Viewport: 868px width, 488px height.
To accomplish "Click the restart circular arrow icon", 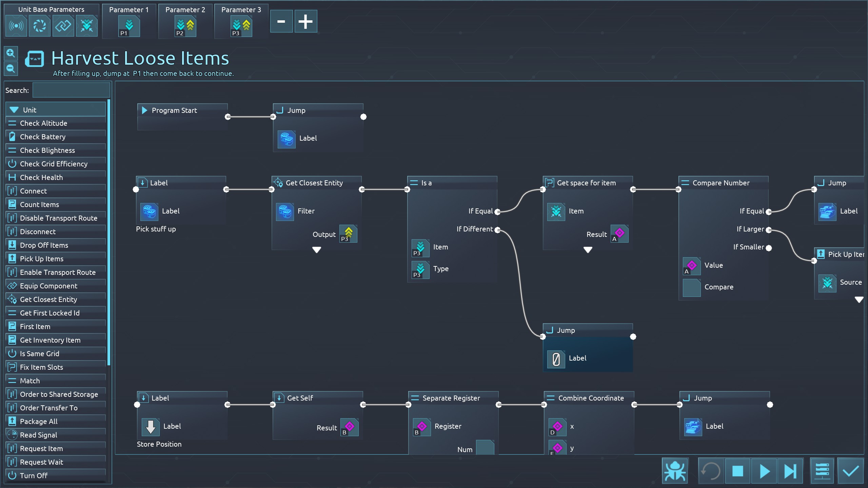I will coord(711,471).
